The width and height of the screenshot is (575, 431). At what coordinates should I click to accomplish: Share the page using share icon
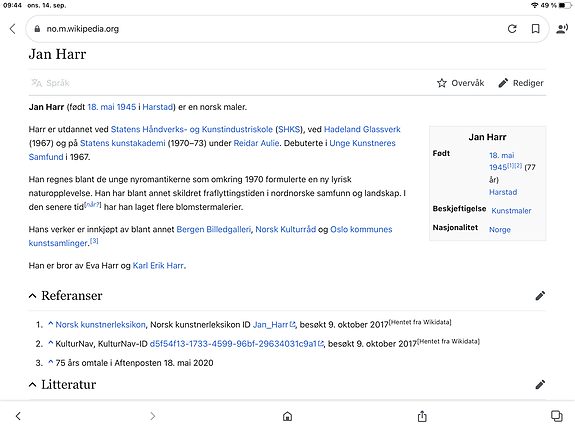click(422, 416)
